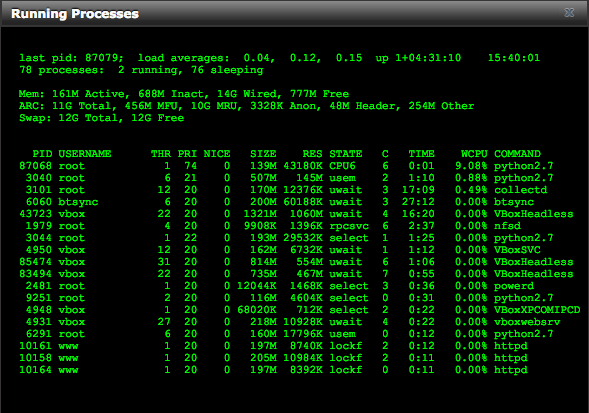Click the 9.08% WCPU value

click(x=471, y=166)
